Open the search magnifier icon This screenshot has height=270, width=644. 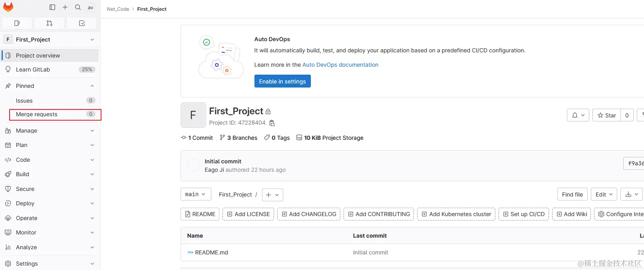pyautogui.click(x=78, y=7)
